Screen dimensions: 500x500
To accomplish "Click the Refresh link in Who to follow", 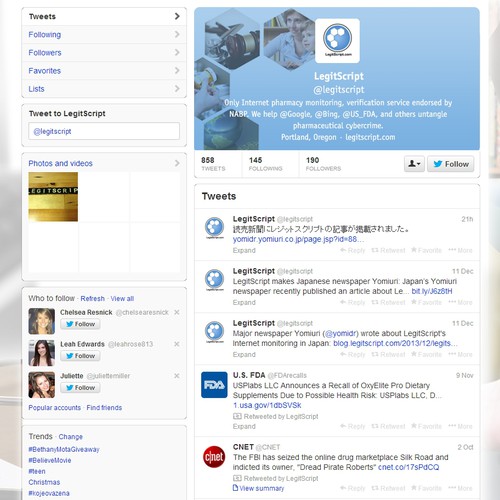I will click(93, 298).
